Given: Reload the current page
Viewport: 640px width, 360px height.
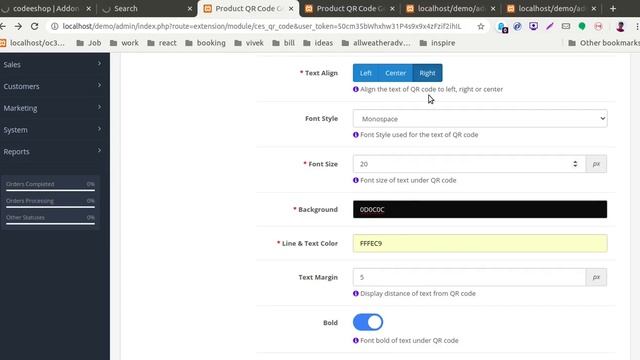Looking at the screenshot, I should point(34,26).
